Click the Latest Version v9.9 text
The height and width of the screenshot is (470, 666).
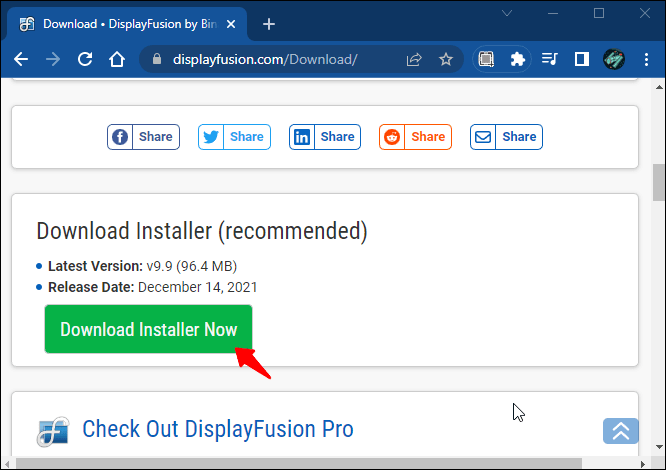coord(142,266)
